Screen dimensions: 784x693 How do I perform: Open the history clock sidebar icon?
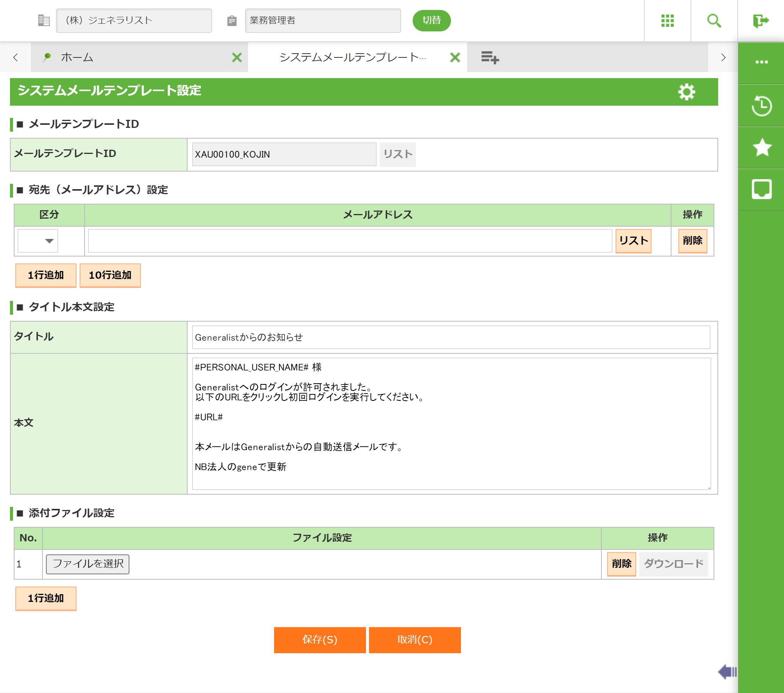click(761, 106)
